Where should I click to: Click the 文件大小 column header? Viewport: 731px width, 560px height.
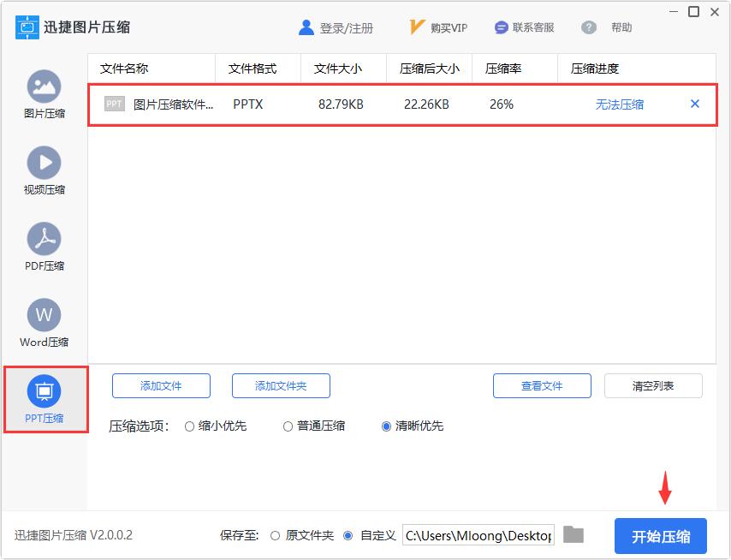[x=338, y=69]
